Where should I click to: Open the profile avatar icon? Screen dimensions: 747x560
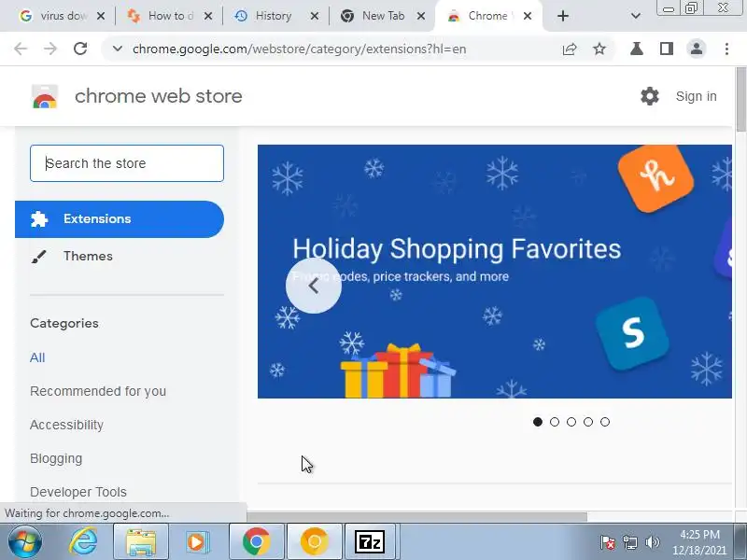(x=696, y=49)
